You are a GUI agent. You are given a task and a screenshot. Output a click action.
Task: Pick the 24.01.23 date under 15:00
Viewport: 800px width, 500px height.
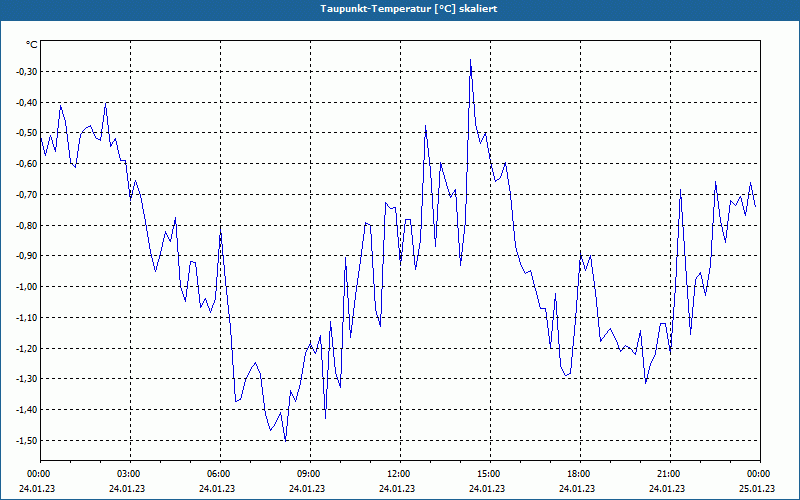point(487,488)
